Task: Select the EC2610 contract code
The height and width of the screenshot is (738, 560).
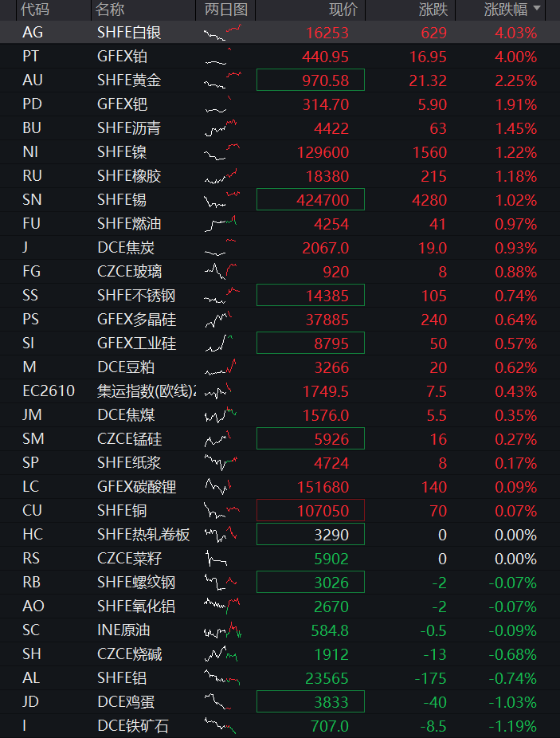Action: [49, 391]
